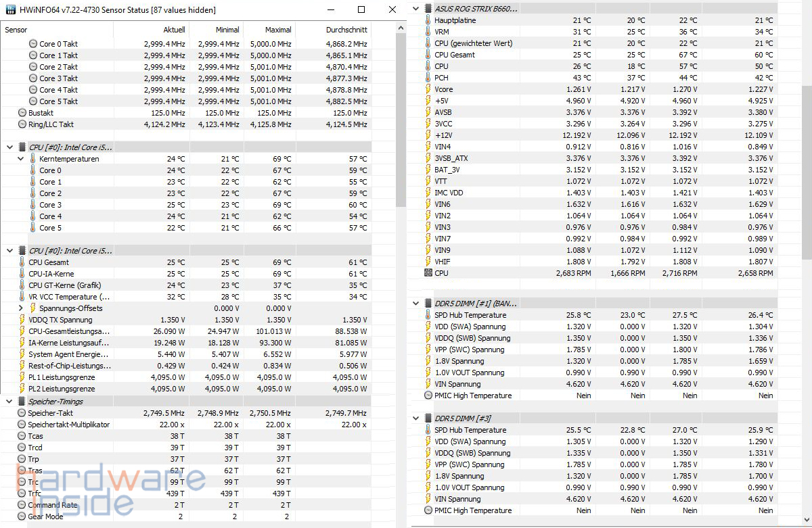The height and width of the screenshot is (528, 812).
Task: Collapse the DDR5 DIMM [#1] section
Action: [x=415, y=304]
